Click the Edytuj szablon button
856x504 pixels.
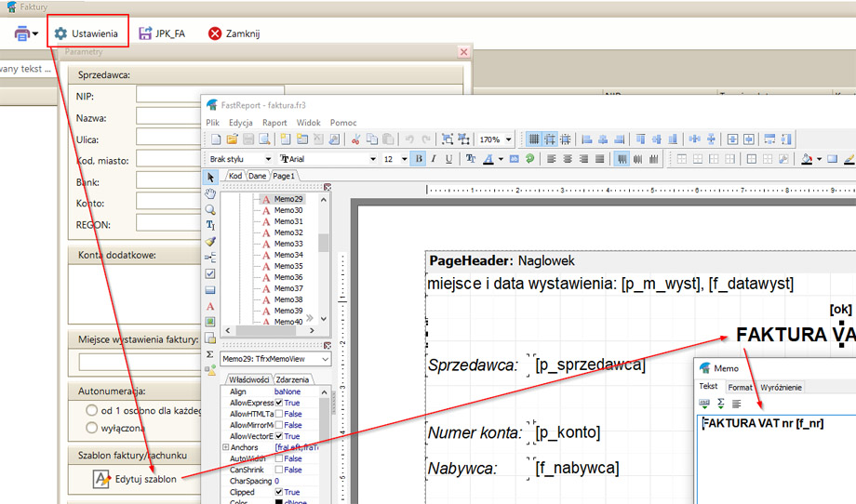pyautogui.click(x=135, y=479)
